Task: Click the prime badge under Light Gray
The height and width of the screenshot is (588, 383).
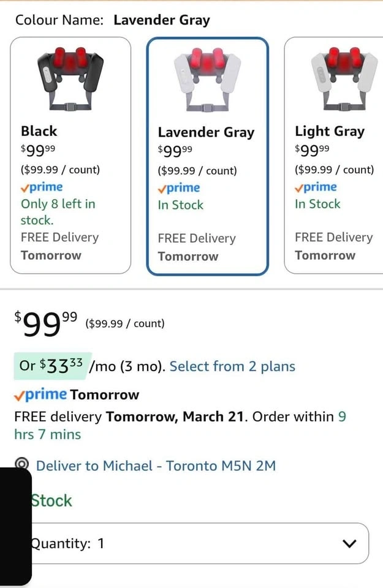Action: pyautogui.click(x=316, y=187)
